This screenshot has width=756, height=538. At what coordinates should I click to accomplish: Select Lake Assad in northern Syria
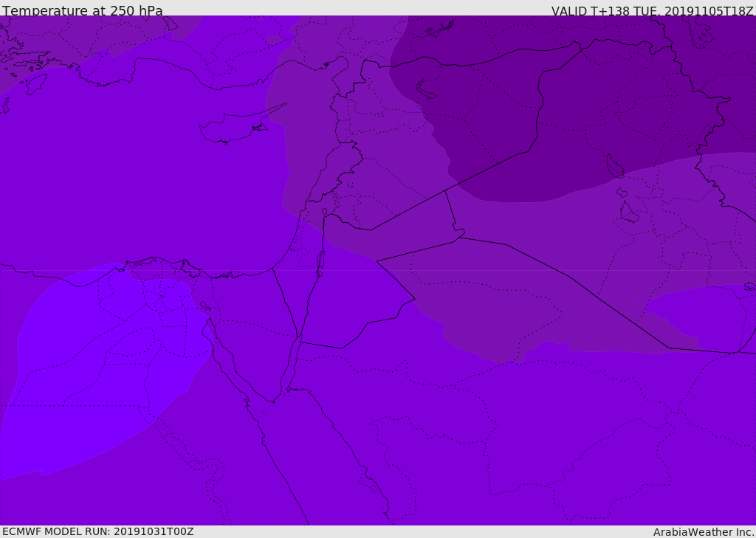point(428,90)
